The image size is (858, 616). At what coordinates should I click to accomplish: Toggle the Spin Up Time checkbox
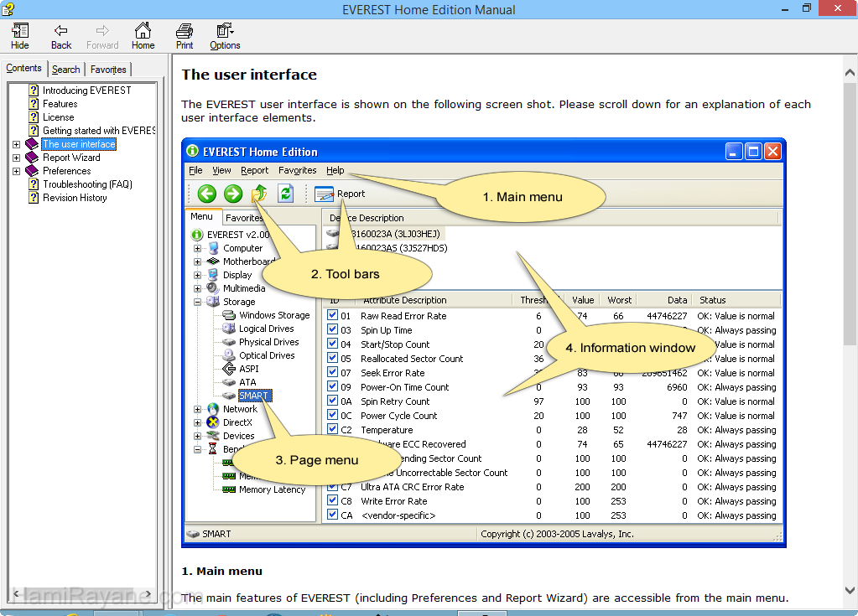(x=332, y=329)
